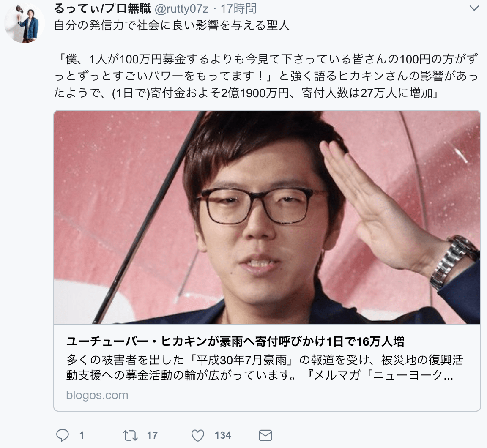Open the @rutty07z username handle
Image resolution: width=487 pixels, height=448 pixels.
(x=181, y=9)
